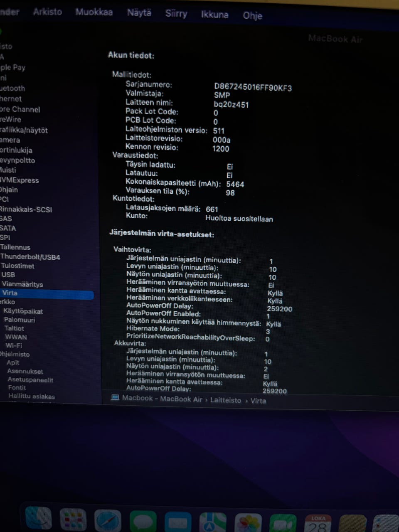Select Ethernet in the sidebar
Image resolution: width=399 pixels, height=532 pixels.
click(x=11, y=99)
